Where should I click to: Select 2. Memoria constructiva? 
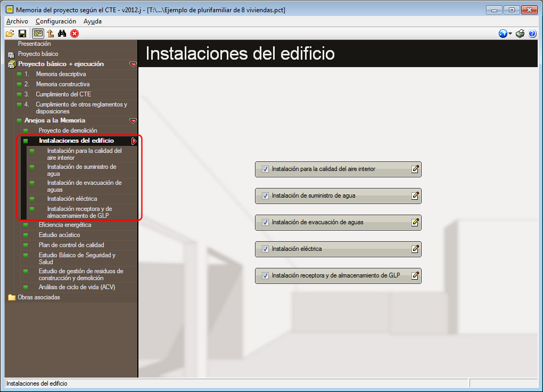point(63,84)
